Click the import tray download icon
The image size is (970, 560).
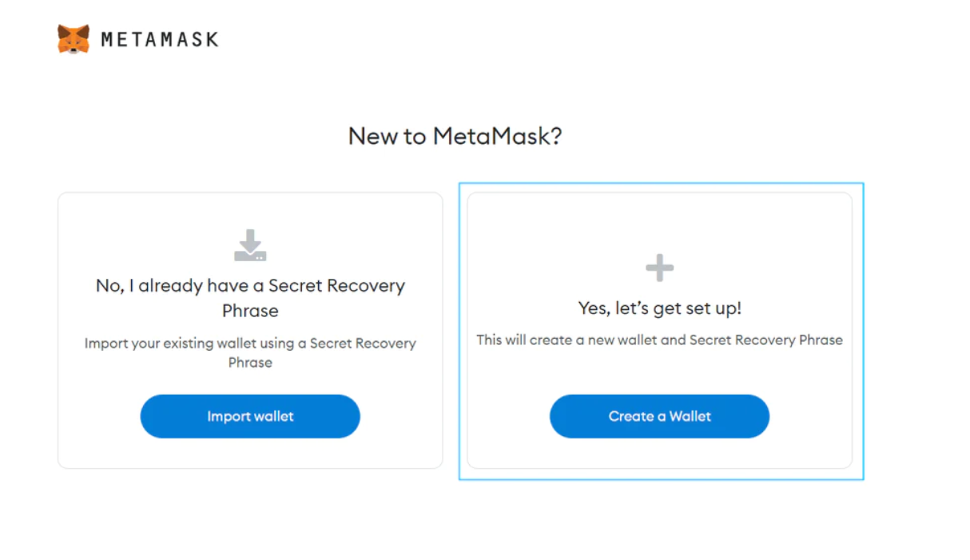click(x=250, y=246)
